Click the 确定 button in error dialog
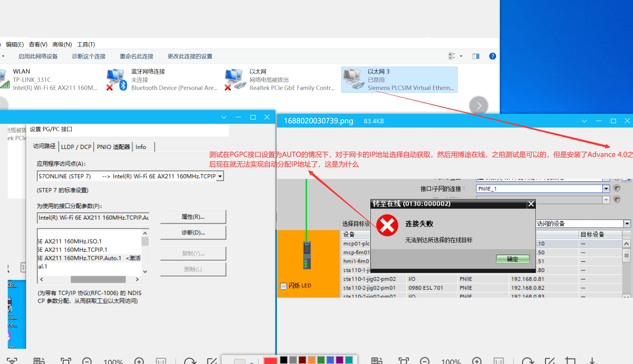The height and width of the screenshot is (364, 633). click(x=513, y=259)
